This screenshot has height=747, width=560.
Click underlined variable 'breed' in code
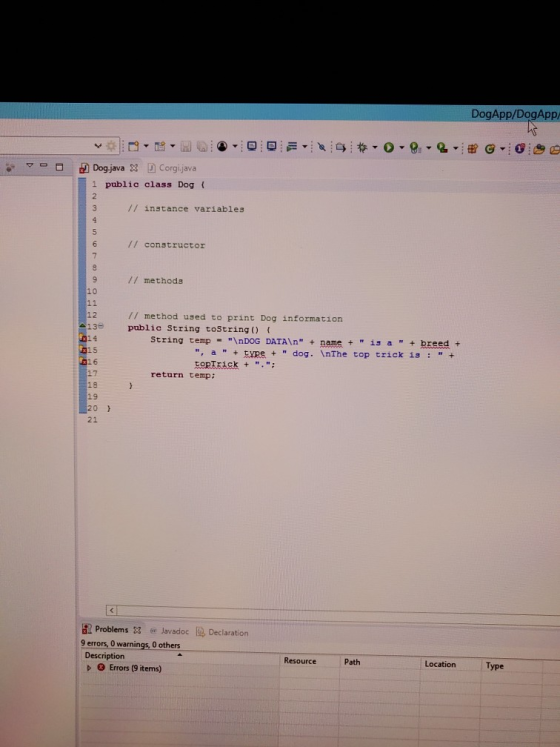tap(434, 343)
